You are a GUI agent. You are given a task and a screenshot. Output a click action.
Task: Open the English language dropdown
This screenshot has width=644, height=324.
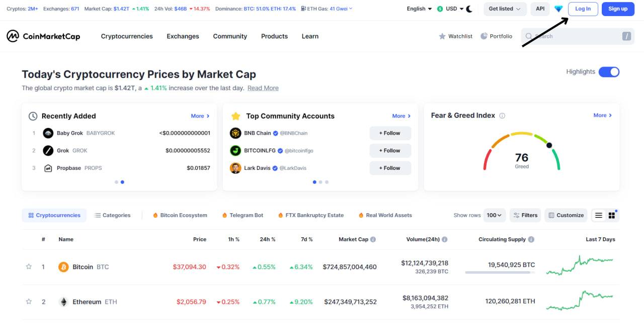pyautogui.click(x=419, y=9)
